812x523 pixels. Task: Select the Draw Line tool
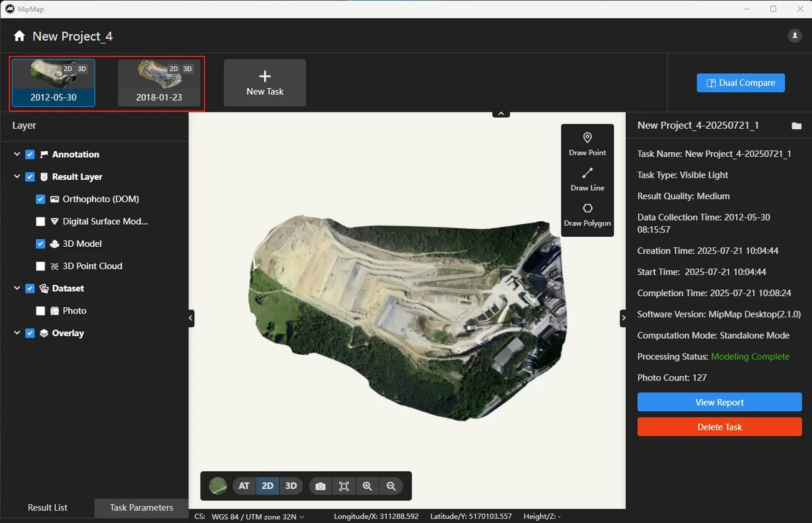click(587, 178)
